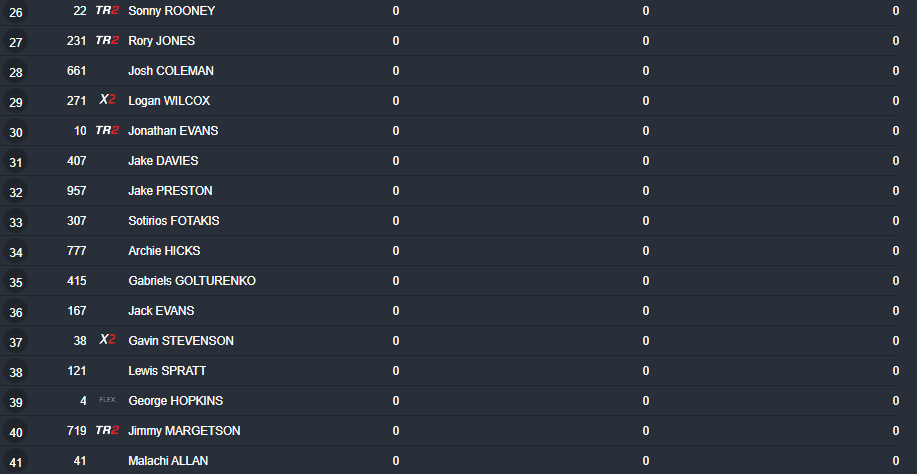This screenshot has width=917, height=474.
Task: Open Jake PRESTON's entry
Action: coord(170,191)
